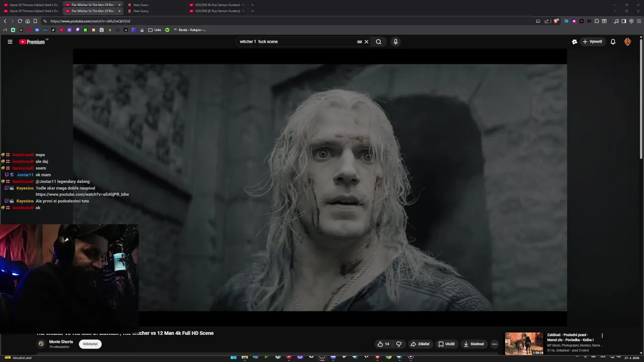Open the Kick bookmark icon
644x362 pixels.
tap(86, 30)
